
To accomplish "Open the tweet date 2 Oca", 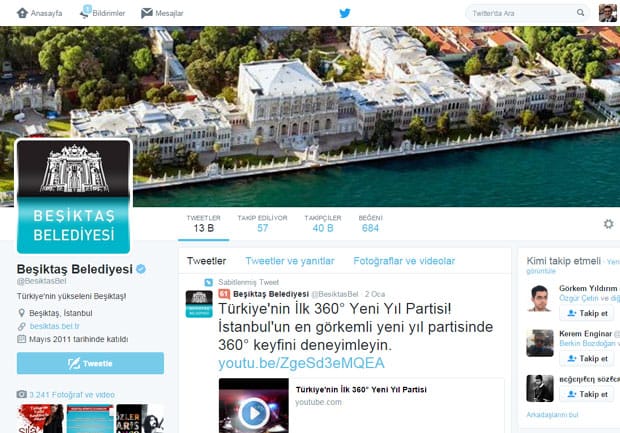I will (375, 294).
